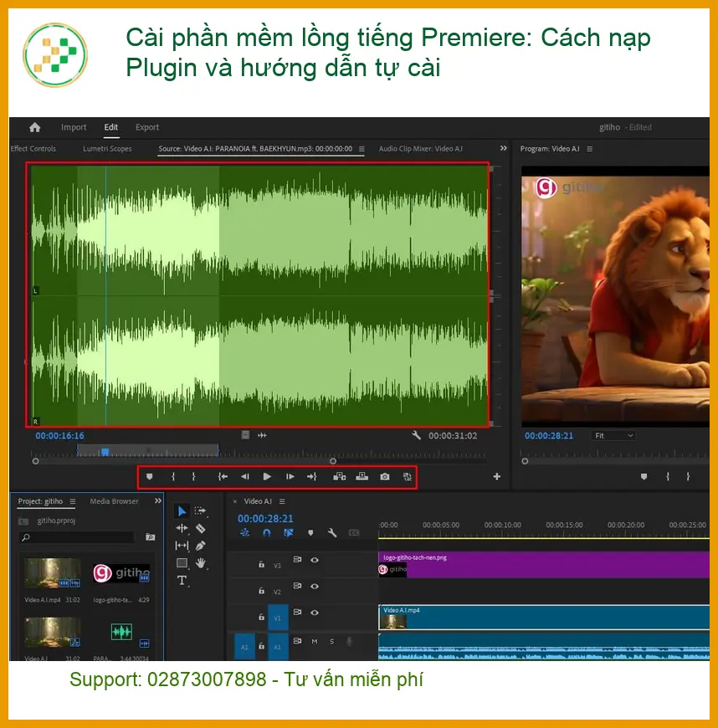Image resolution: width=718 pixels, height=728 pixels.
Task: Go to Out point in Source monitor
Action: coord(311,477)
